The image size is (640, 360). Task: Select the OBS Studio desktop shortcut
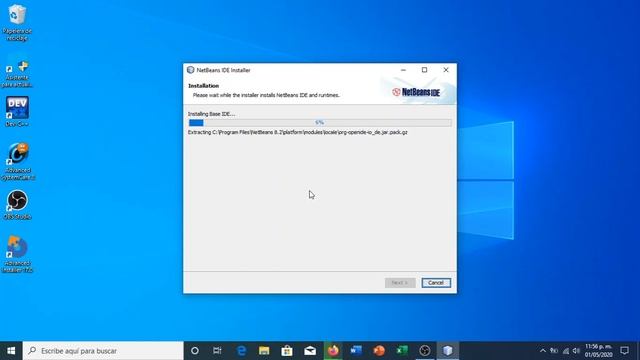pyautogui.click(x=17, y=205)
